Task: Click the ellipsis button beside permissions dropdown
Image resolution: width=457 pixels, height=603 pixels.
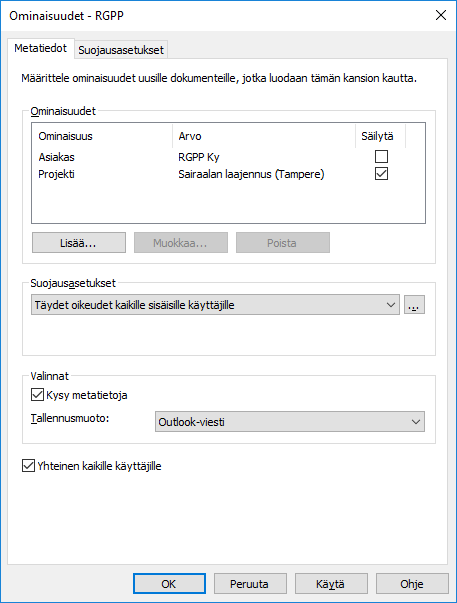Action: 414,305
